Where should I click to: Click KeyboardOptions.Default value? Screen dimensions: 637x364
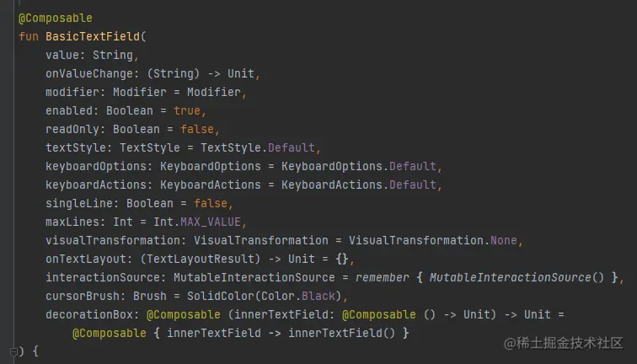coord(359,166)
